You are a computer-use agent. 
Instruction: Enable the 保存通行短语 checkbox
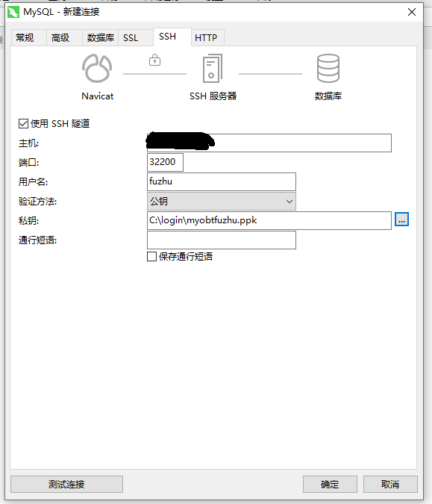pos(151,257)
